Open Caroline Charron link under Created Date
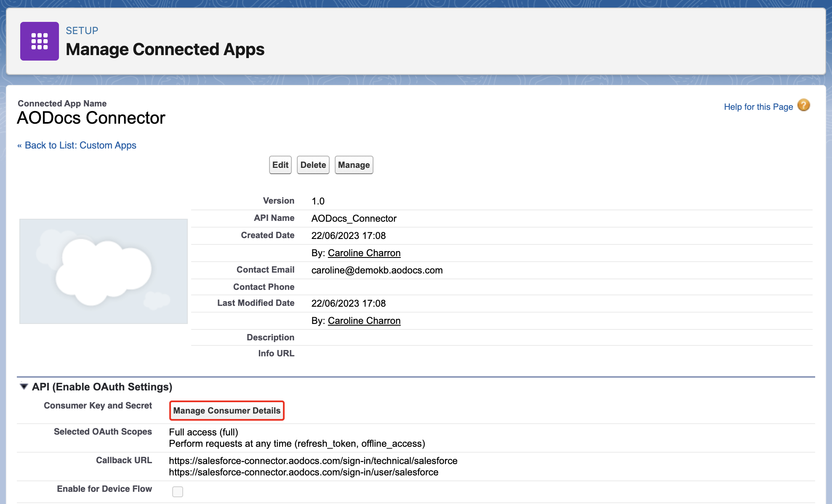The height and width of the screenshot is (504, 832). pos(364,253)
